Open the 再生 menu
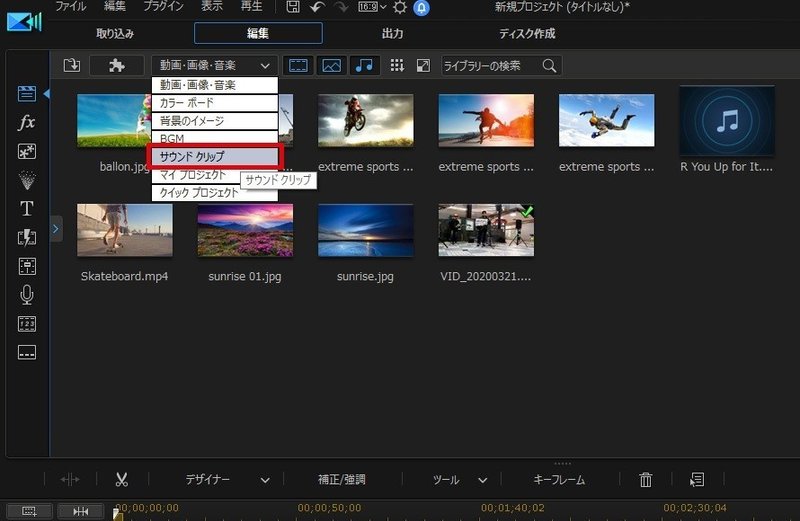 click(252, 6)
